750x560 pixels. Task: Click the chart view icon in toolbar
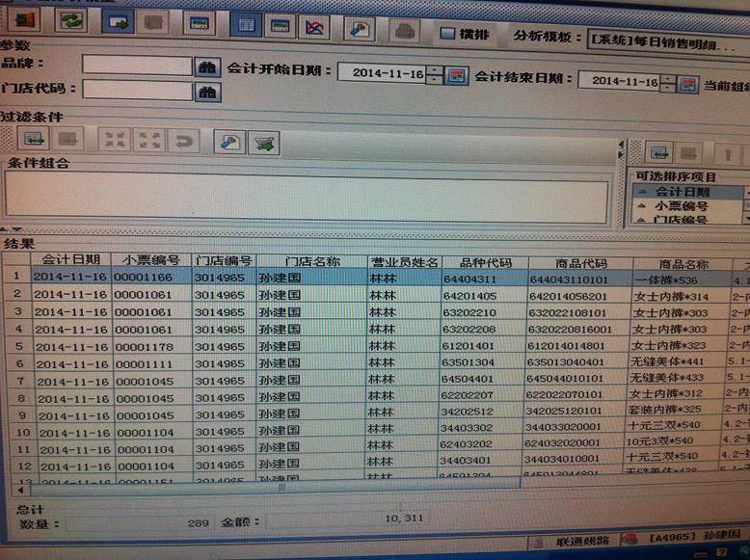pos(313,26)
